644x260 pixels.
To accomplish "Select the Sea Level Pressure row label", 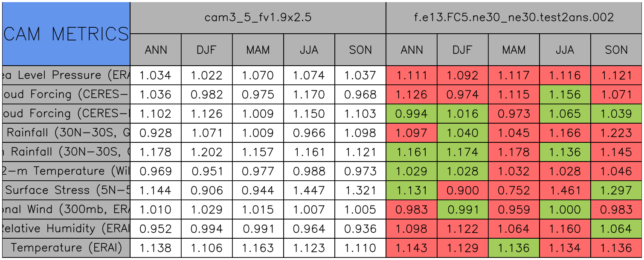I will point(66,75).
